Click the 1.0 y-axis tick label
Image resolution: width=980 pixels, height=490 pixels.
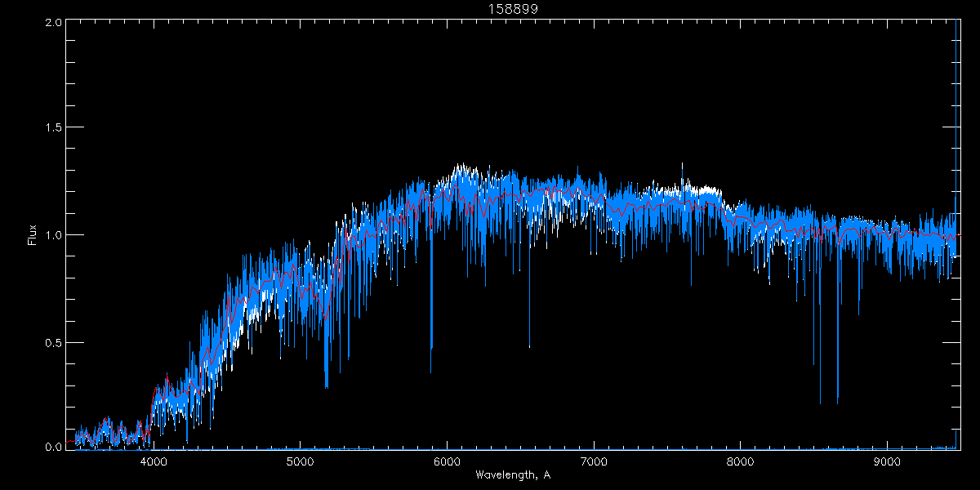54,235
